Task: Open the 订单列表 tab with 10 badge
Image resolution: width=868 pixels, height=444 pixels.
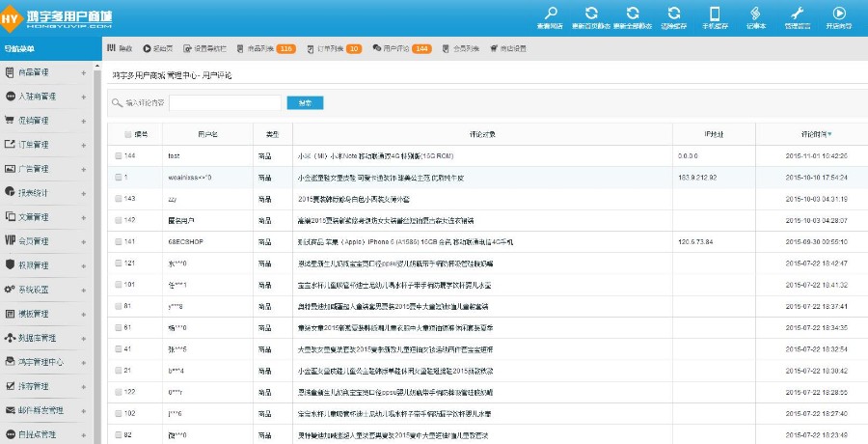Action: point(335,49)
